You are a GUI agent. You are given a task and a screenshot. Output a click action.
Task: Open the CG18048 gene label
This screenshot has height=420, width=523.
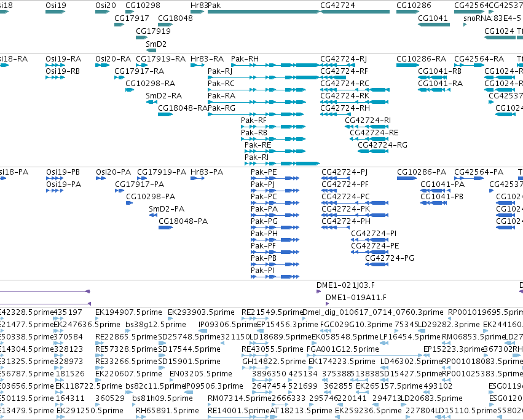tap(175, 18)
